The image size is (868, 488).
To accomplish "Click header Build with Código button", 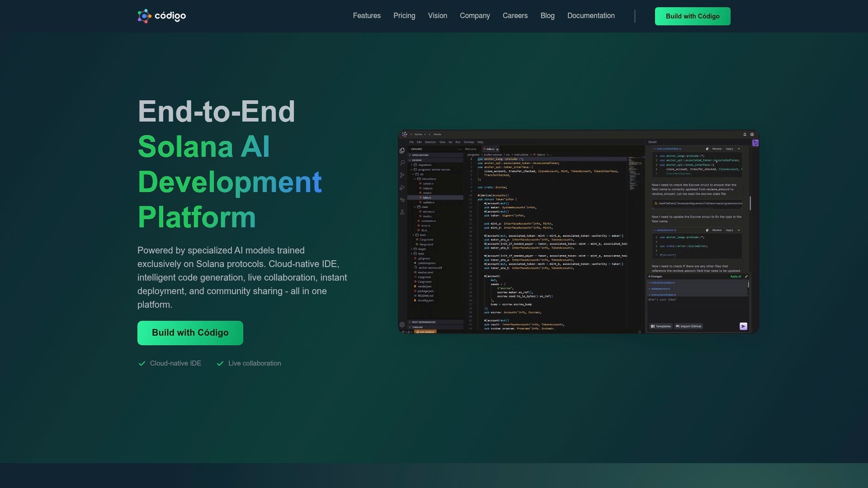I will 693,16.
